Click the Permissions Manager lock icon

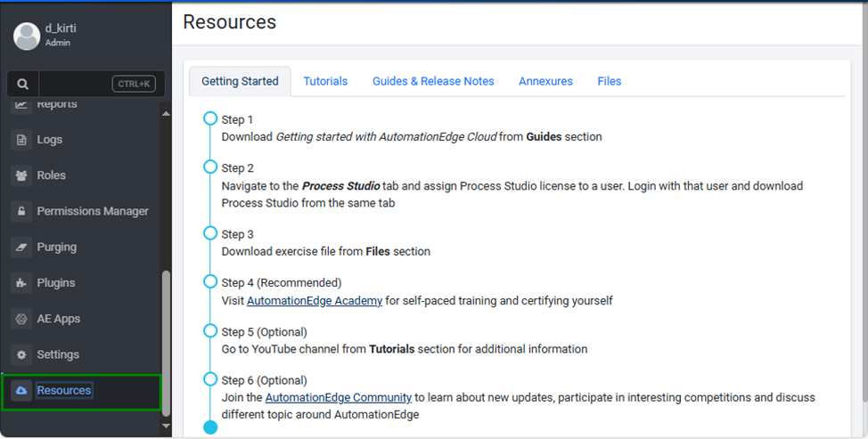21,211
